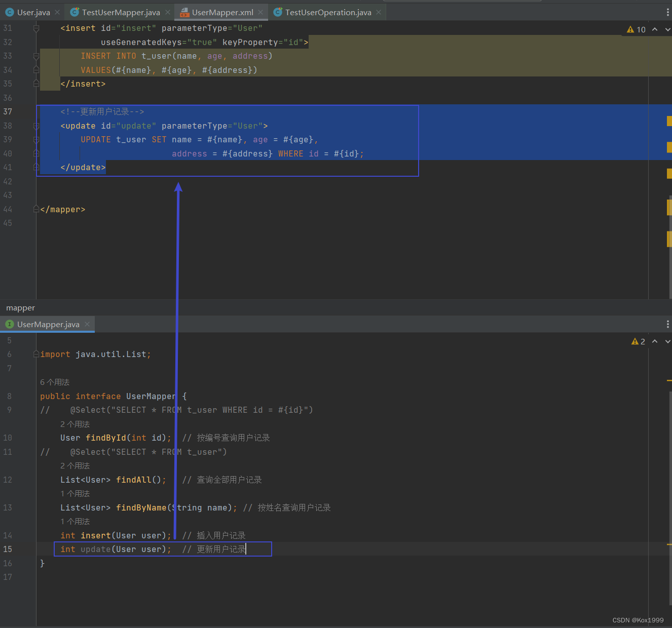672x628 pixels.
Task: Open upper editor tab options menu
Action: (667, 12)
